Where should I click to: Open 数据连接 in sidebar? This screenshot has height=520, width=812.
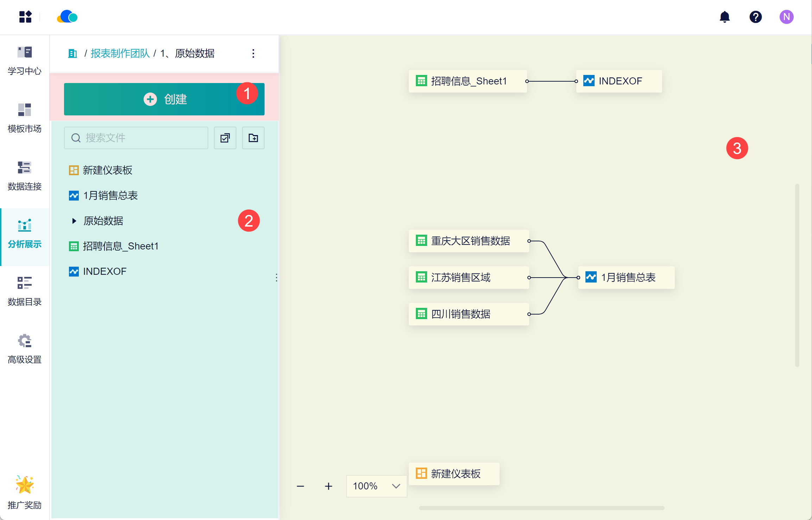tap(25, 176)
